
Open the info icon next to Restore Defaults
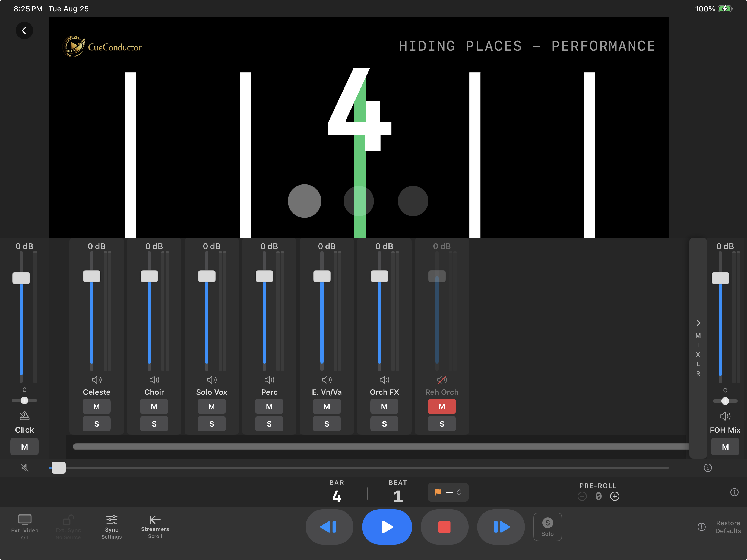(x=701, y=527)
